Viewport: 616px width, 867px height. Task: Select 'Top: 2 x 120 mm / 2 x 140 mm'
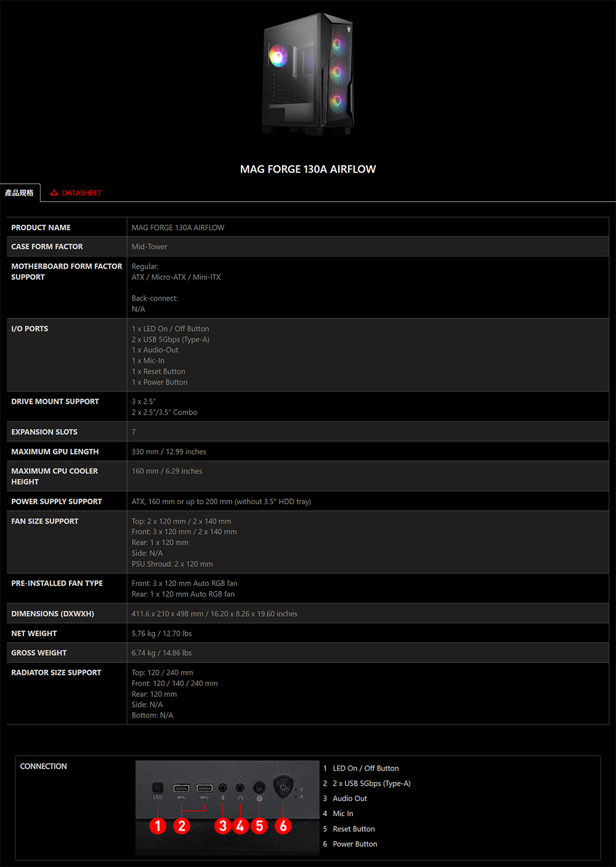point(181,521)
